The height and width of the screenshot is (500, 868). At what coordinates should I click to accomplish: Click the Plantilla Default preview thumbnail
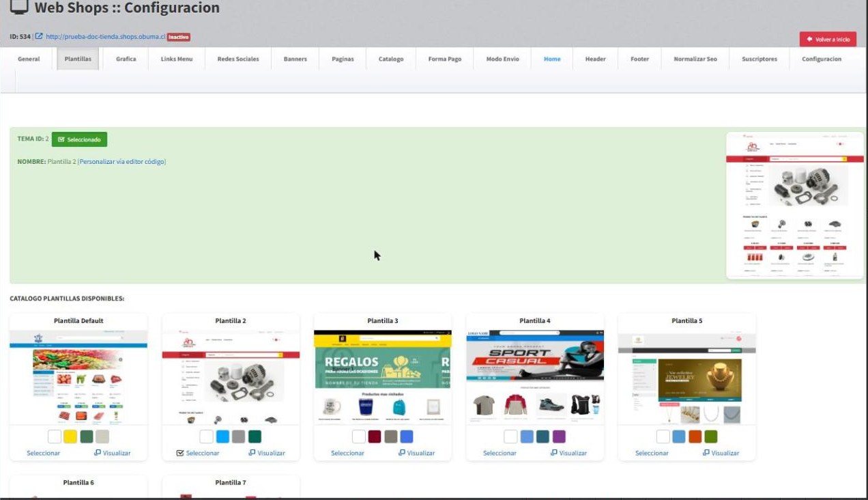(x=78, y=376)
